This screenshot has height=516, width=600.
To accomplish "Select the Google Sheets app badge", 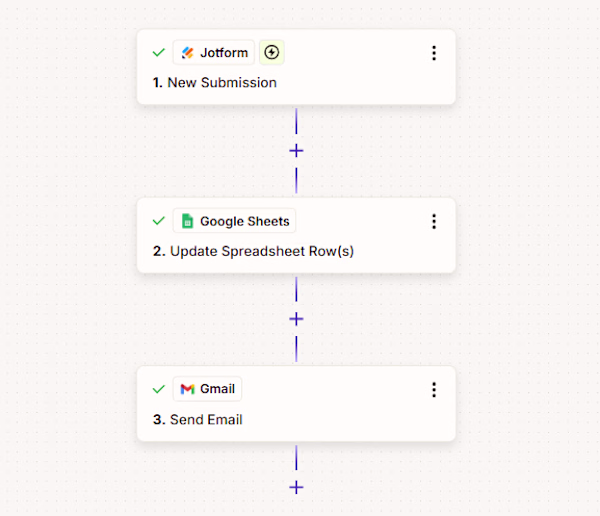I will [x=234, y=221].
